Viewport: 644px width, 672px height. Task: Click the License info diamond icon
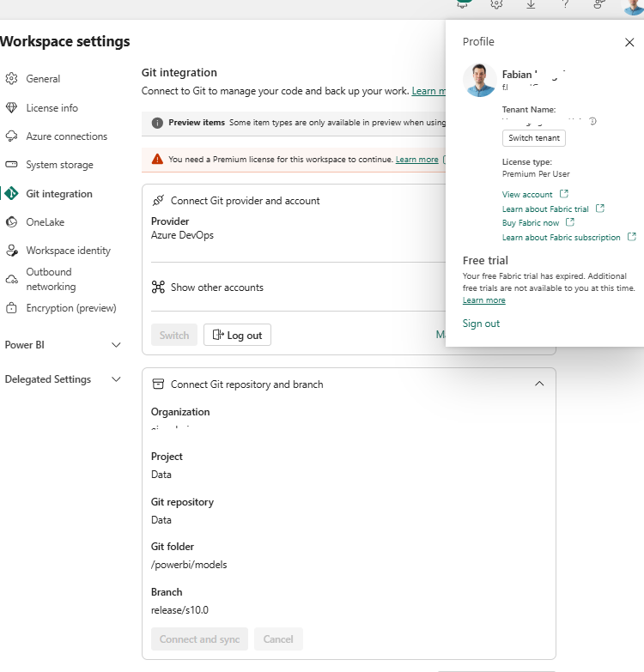[11, 108]
